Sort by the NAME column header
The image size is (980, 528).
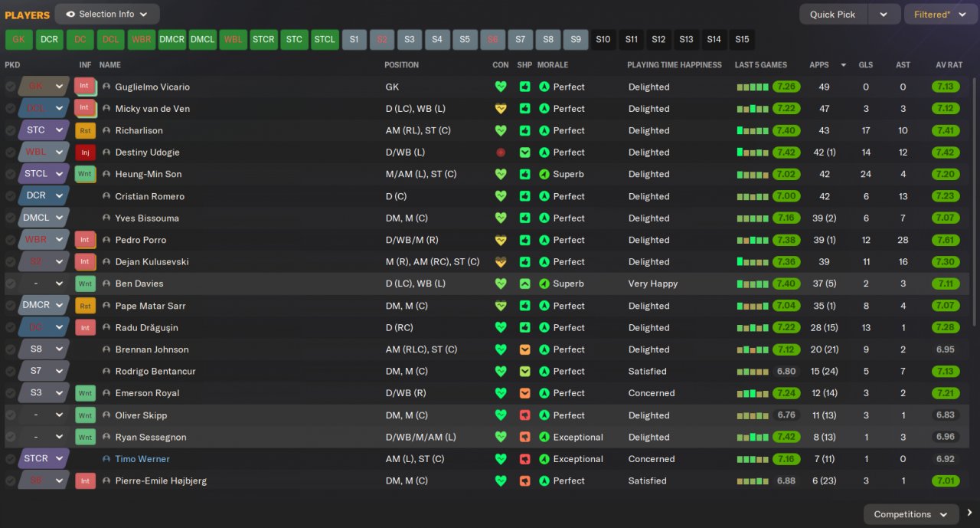coord(110,65)
